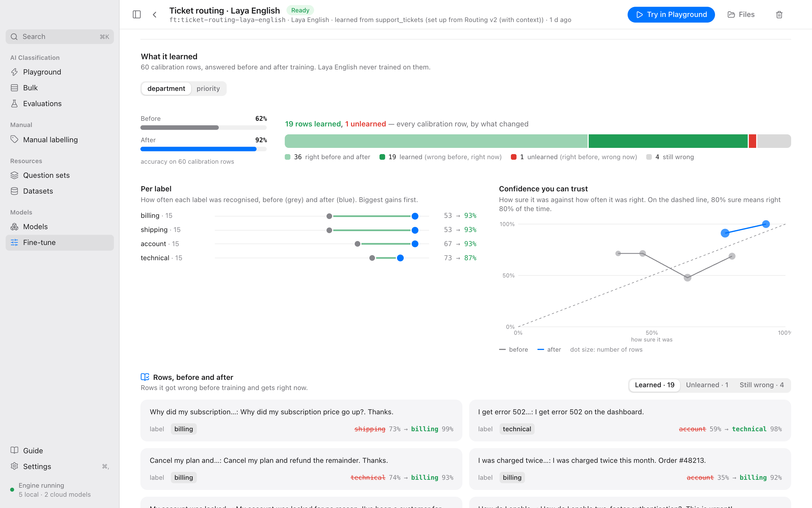Click the model ID ft:ticket-routing-laya-english
Screen dimensions: 812x508
(227, 20)
